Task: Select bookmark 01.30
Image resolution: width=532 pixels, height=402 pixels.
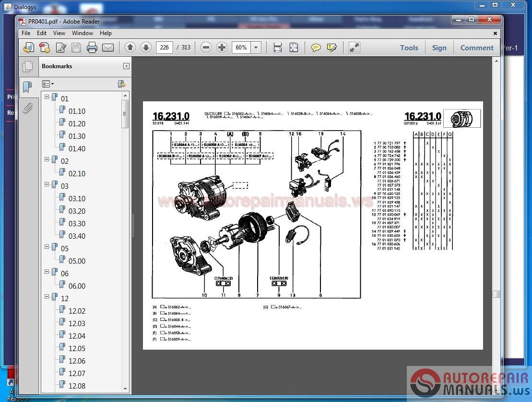Action: coord(77,136)
